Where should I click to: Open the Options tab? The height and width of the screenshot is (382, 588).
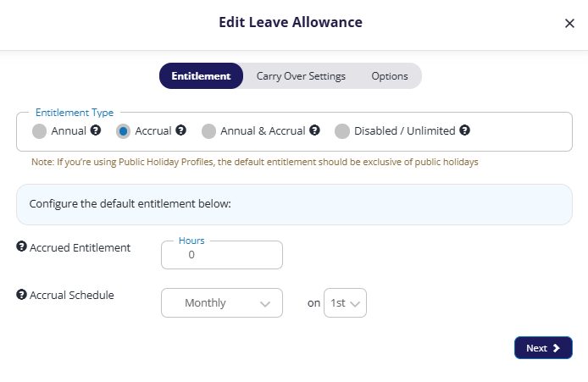point(390,76)
